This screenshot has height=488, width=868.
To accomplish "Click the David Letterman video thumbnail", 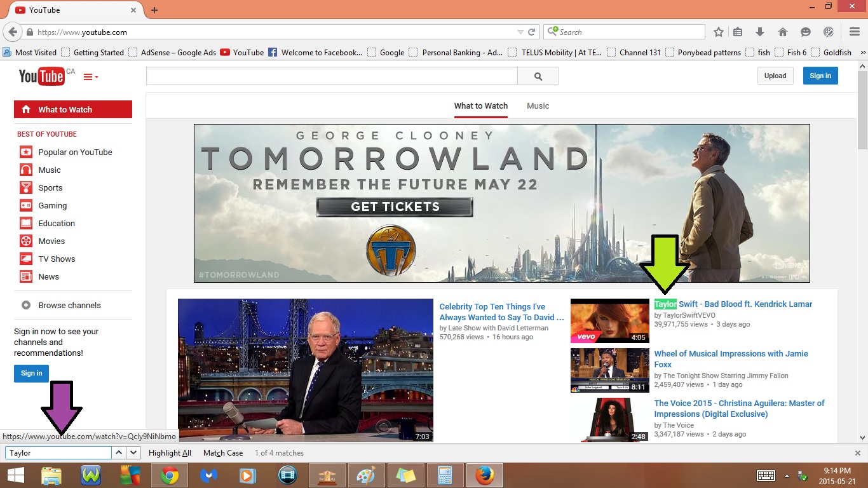I will (x=306, y=370).
